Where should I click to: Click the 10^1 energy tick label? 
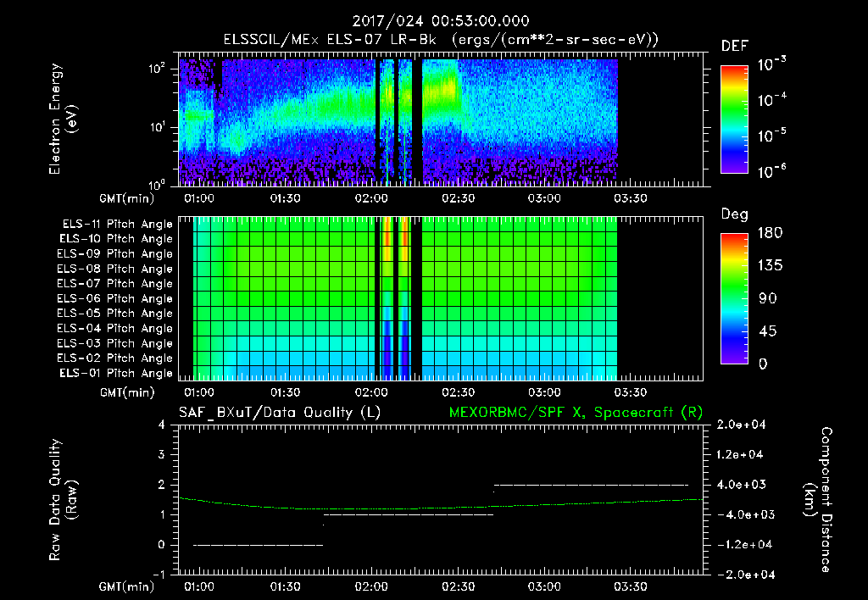tap(158, 127)
